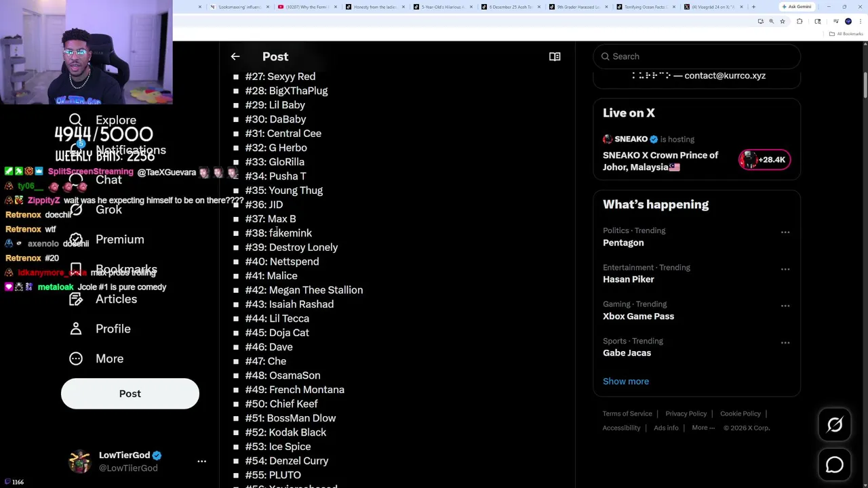
Task: Click list entry #49: French Montana
Action: pos(295,390)
